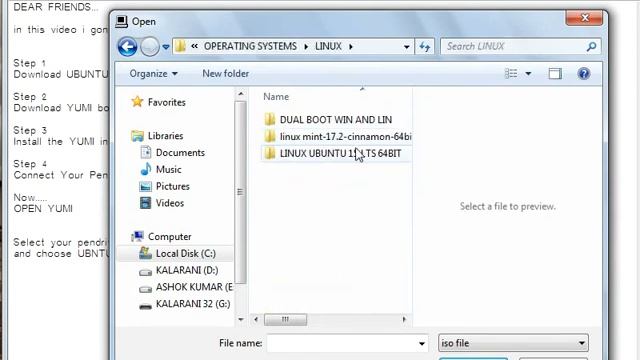Open the iso file type dropdown
Image resolution: width=640 pixels, height=360 pixels.
[x=513, y=343]
